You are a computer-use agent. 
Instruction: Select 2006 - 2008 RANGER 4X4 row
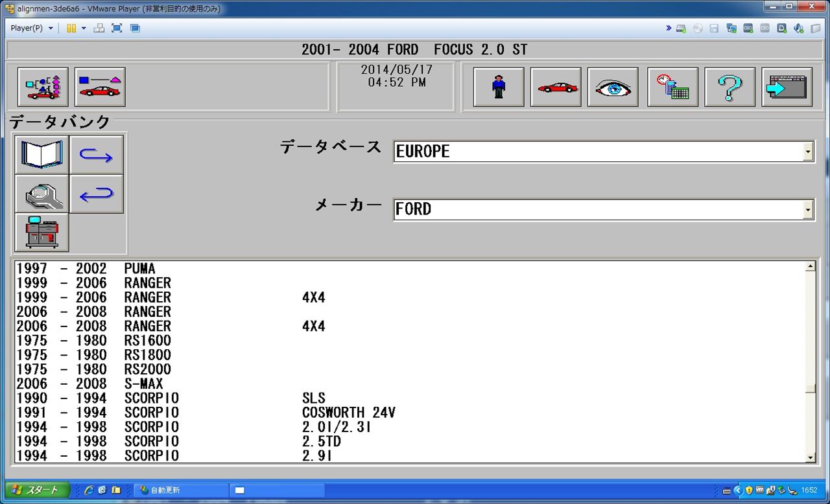pyautogui.click(x=409, y=326)
